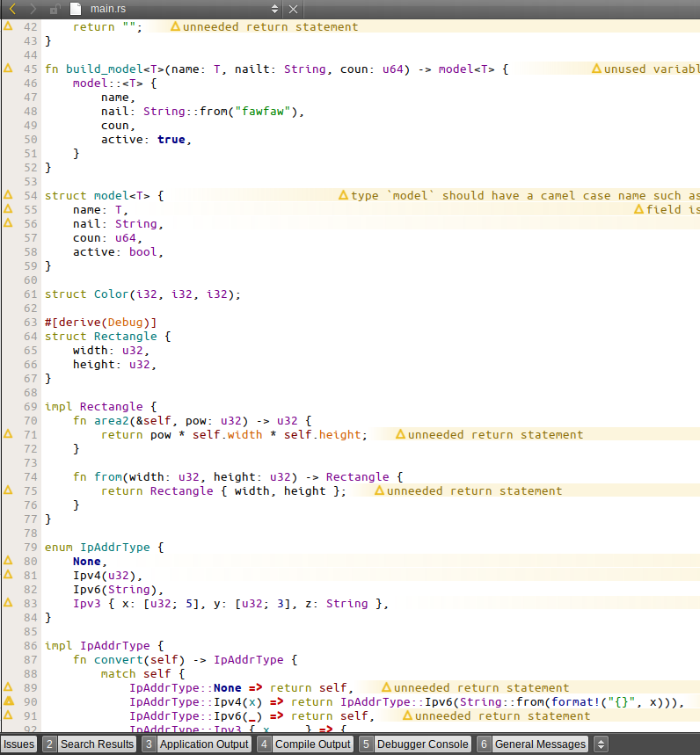Click the warning marker on line 71

point(8,434)
